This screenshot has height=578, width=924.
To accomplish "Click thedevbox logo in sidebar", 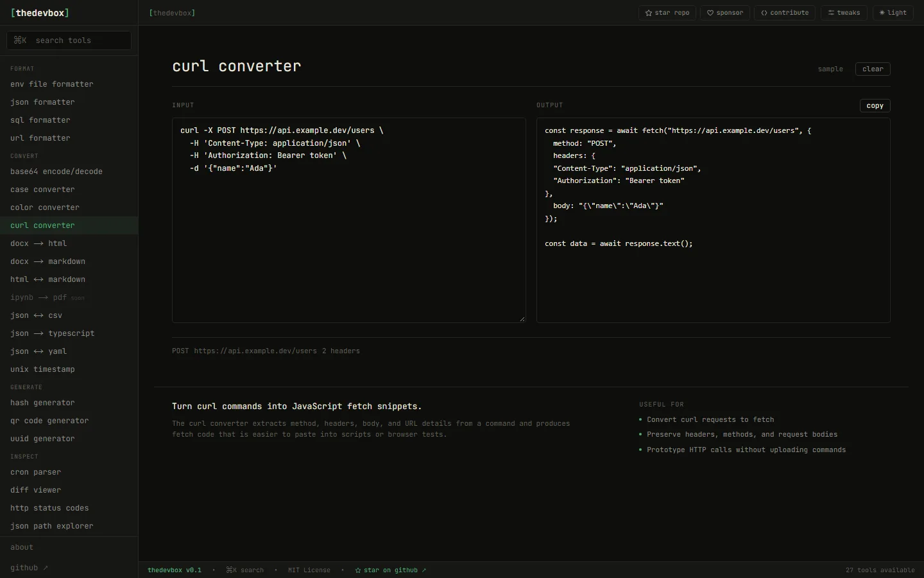I will pos(40,13).
